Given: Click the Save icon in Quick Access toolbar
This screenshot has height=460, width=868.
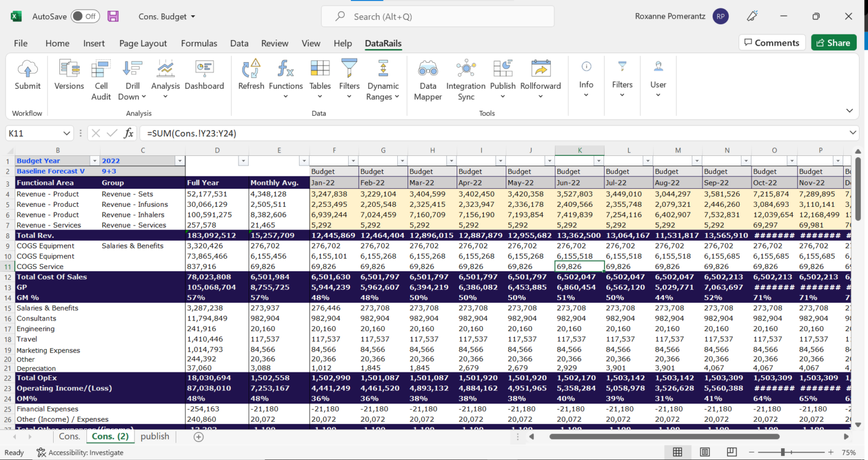Looking at the screenshot, I should (113, 16).
